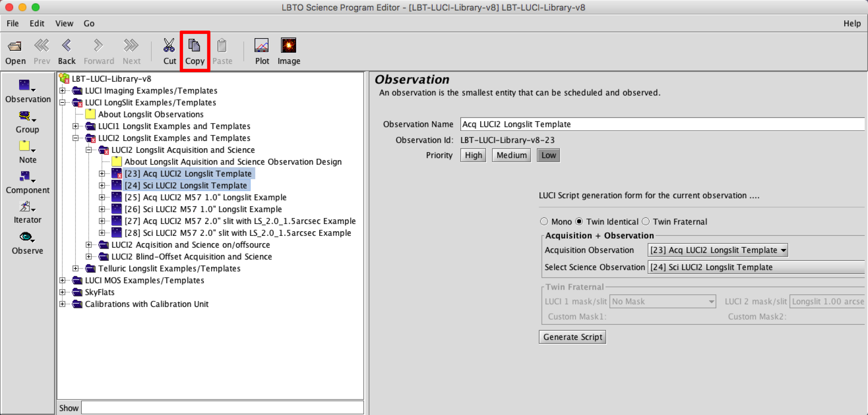Click the About Longslit Aquisition note icon

(117, 161)
